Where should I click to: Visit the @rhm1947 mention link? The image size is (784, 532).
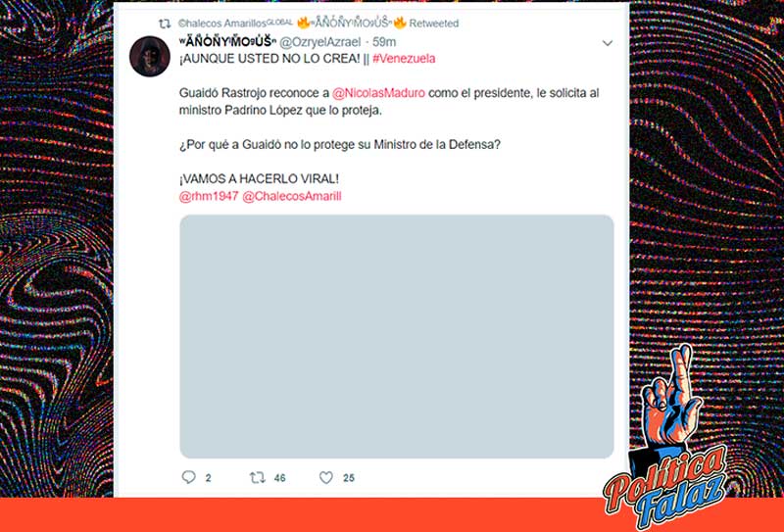click(209, 196)
